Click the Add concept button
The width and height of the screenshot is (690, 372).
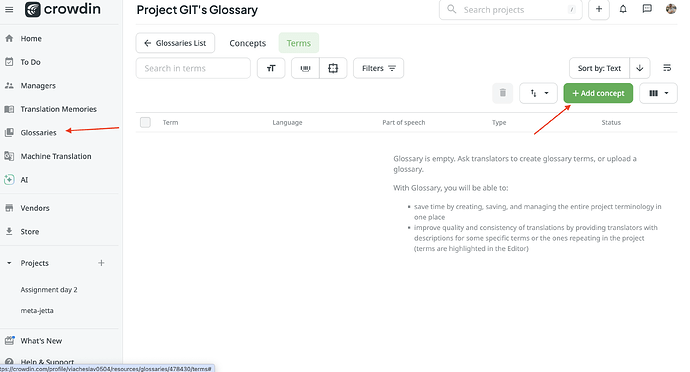(x=598, y=93)
